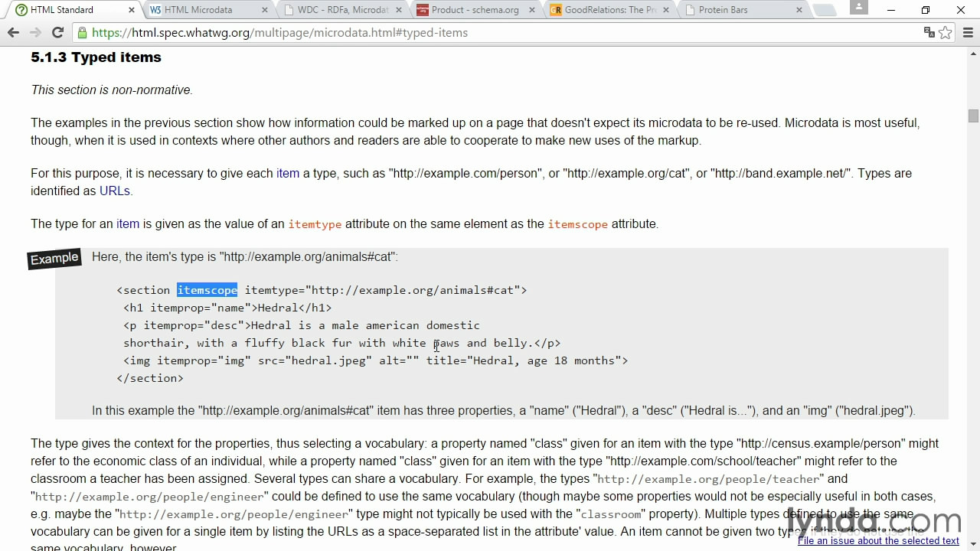Screen dimensions: 980x551
Task: Bookmark this page with the star icon
Action: [x=946, y=33]
